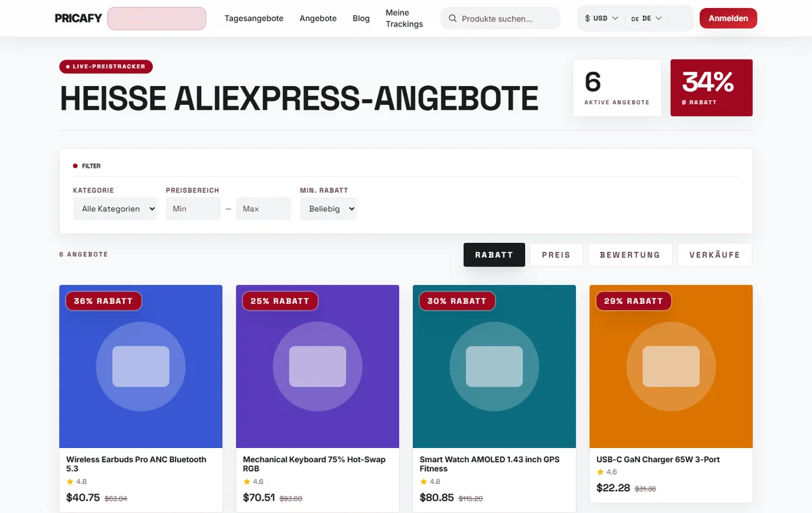This screenshot has width=812, height=513.
Task: Click the Min price field
Action: point(193,209)
